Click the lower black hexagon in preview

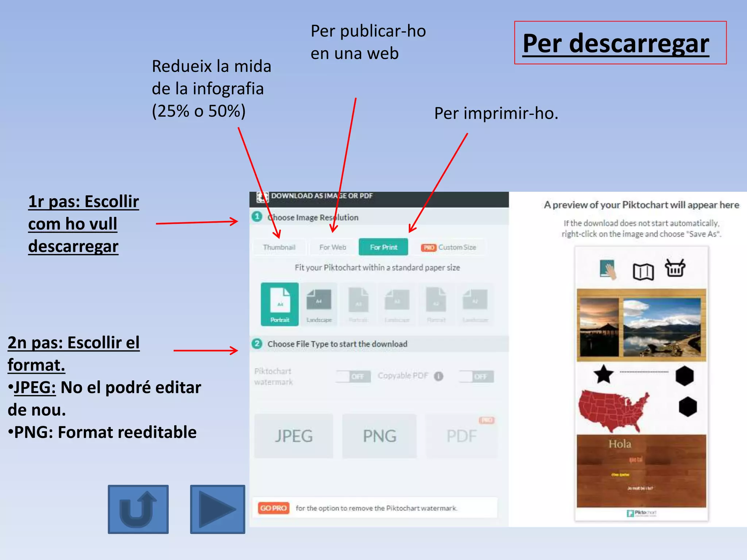tap(688, 407)
